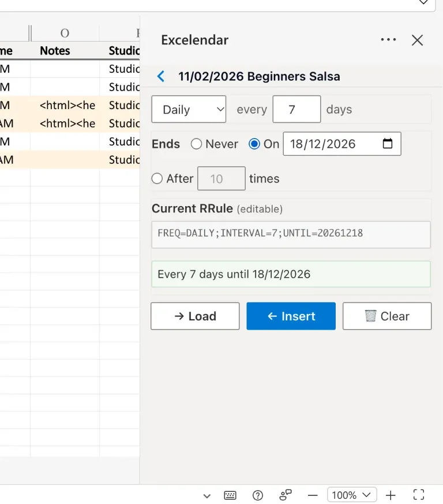The height and width of the screenshot is (504, 443).
Task: Click Every 7 days until summary text
Action: tap(291, 274)
